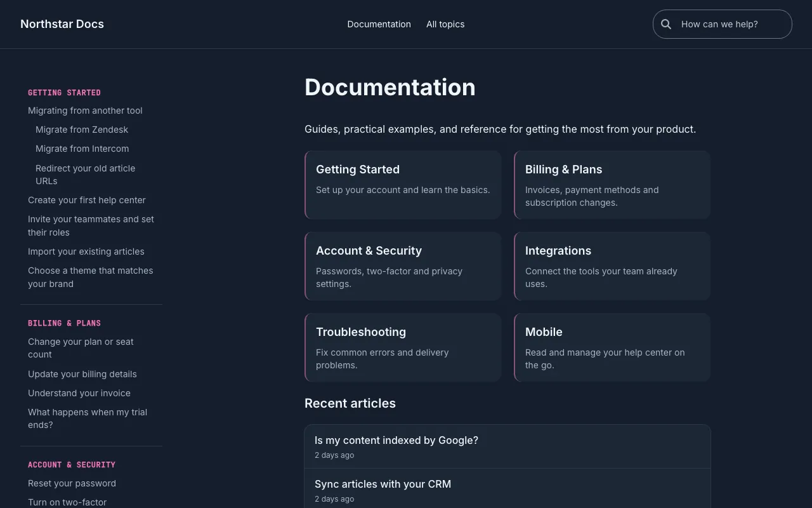The width and height of the screenshot is (812, 508).
Task: Open "Understand your invoice" sidebar link
Action: [79, 393]
